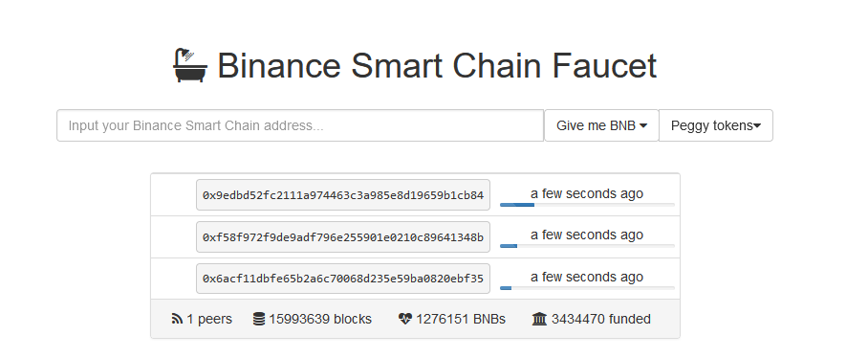Click the Binance Smart Chain Faucet title

[437, 65]
